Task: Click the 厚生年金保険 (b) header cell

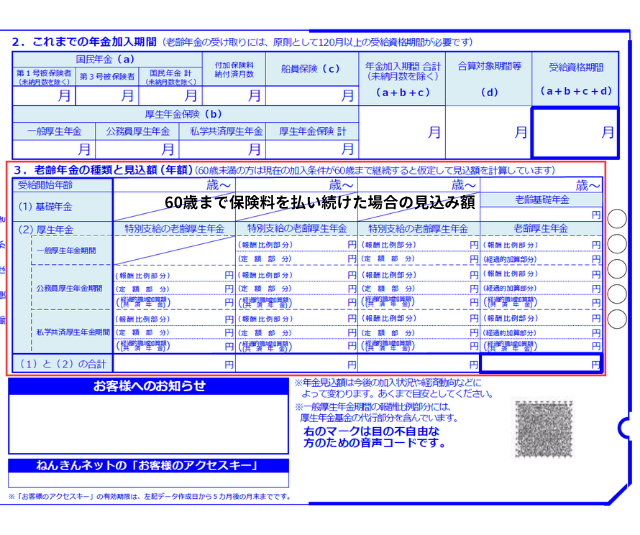Action: tap(183, 114)
